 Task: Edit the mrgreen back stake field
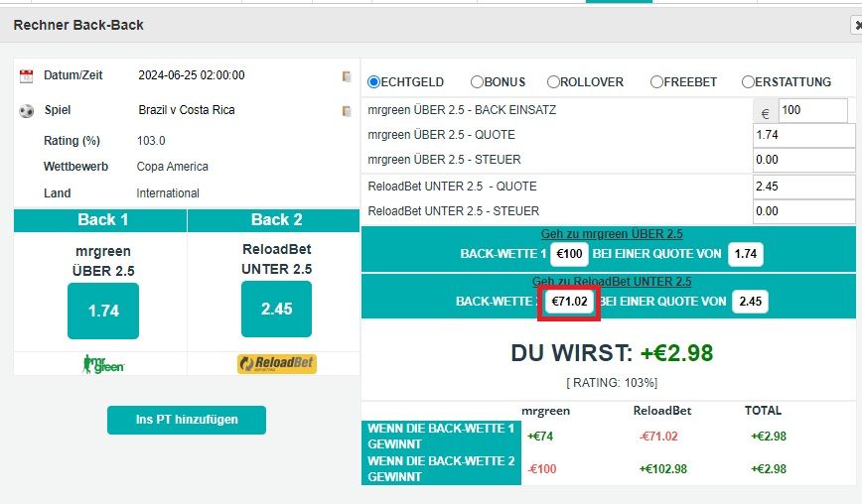813,110
